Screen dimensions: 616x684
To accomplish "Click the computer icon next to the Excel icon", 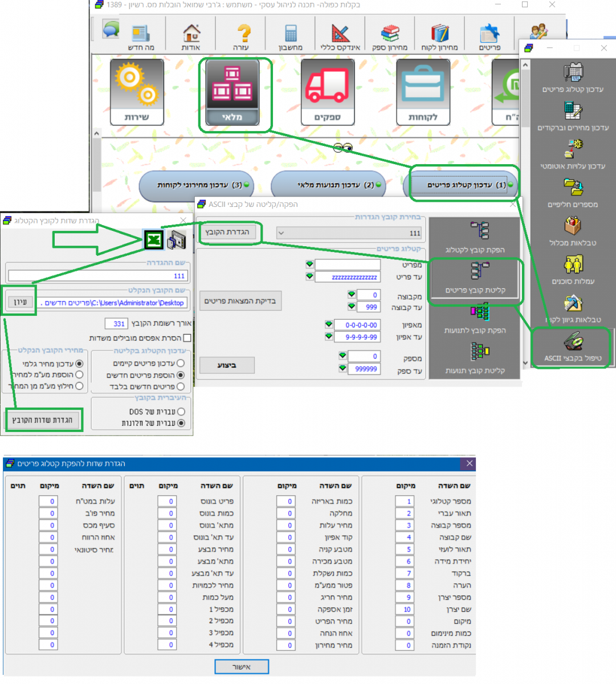I will 177,240.
